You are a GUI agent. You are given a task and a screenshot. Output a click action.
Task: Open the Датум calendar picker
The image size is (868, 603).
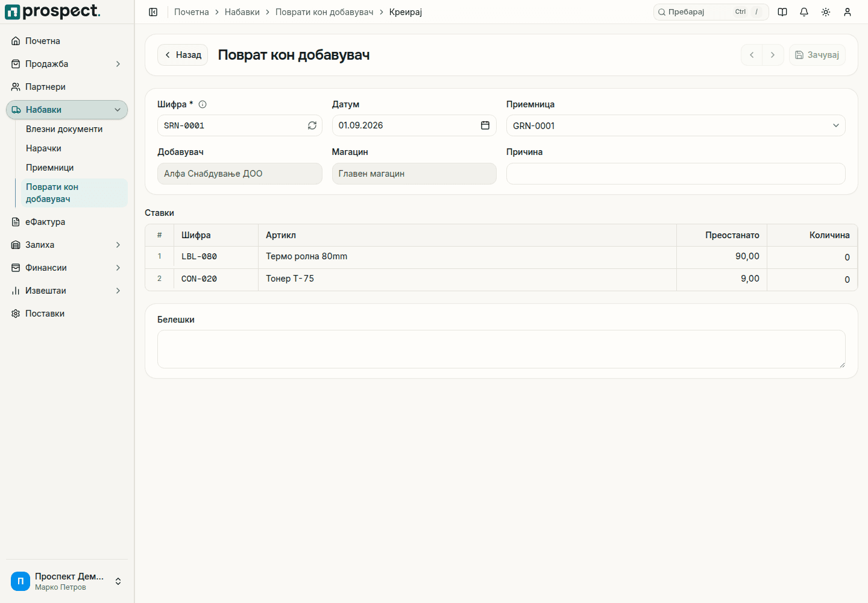point(485,125)
